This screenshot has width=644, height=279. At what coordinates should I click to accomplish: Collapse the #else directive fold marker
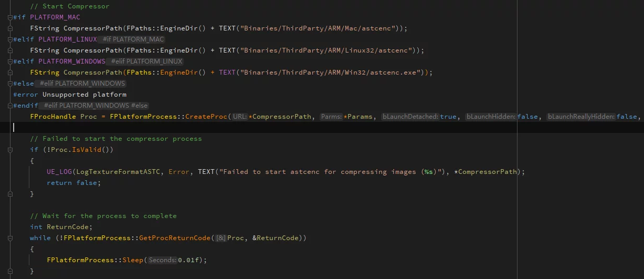pos(10,84)
